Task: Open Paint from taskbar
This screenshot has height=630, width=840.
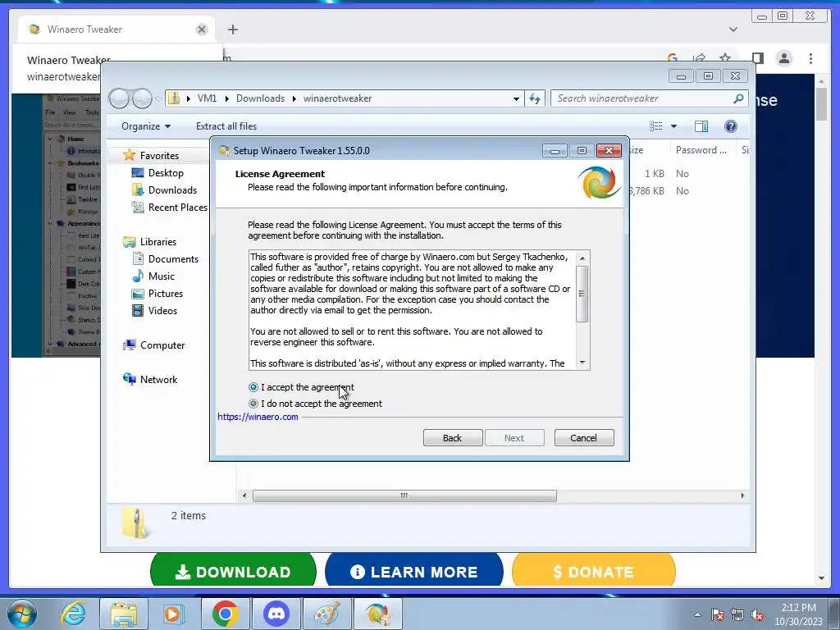Action: (x=326, y=614)
